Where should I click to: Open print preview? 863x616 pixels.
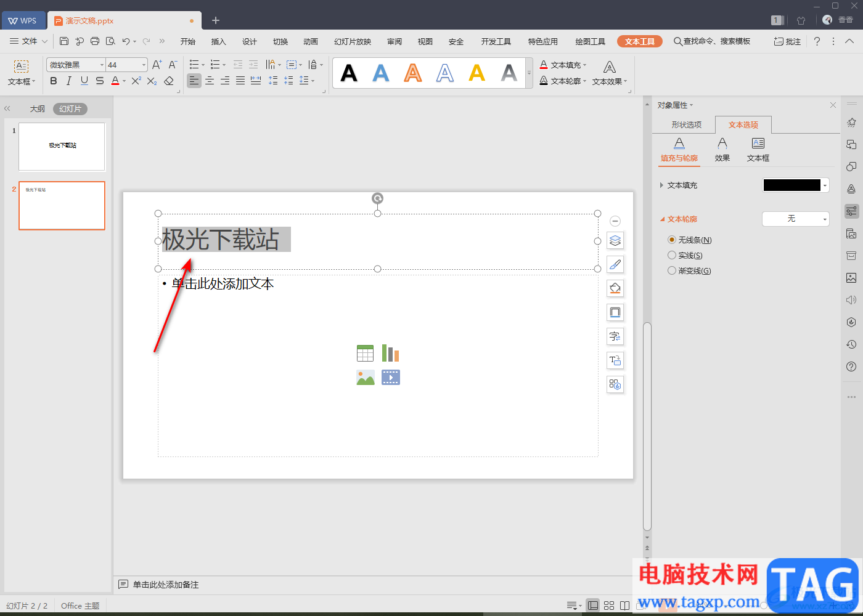110,41
